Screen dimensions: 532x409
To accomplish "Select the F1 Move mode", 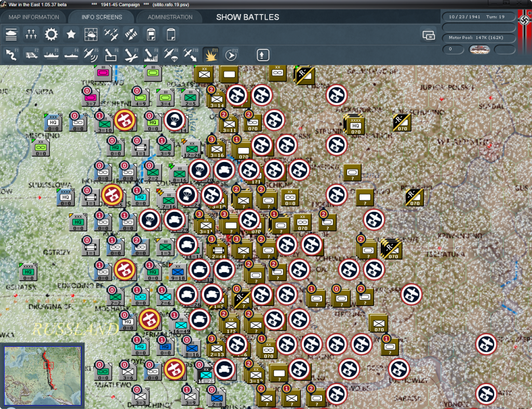I will 11,54.
